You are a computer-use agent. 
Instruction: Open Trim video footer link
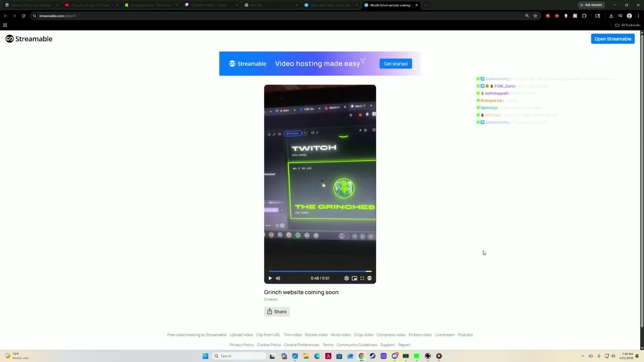tap(292, 335)
